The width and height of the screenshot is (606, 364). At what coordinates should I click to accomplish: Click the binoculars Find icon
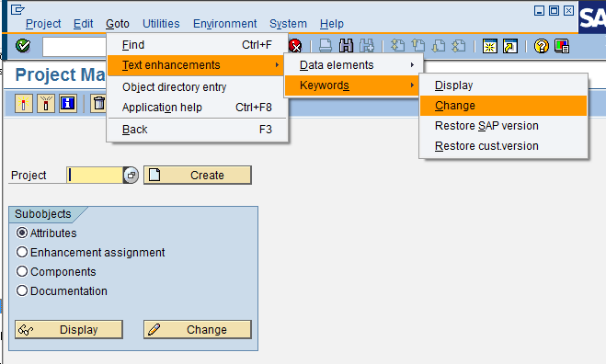346,46
